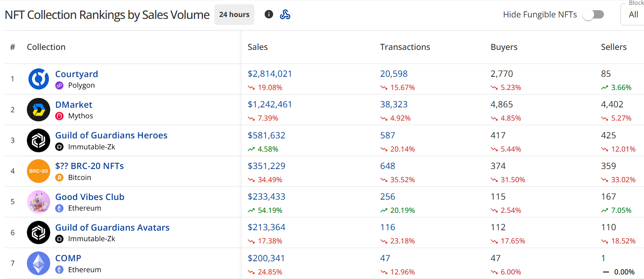Click the Ethereum icon under COMP

[x=59, y=270]
